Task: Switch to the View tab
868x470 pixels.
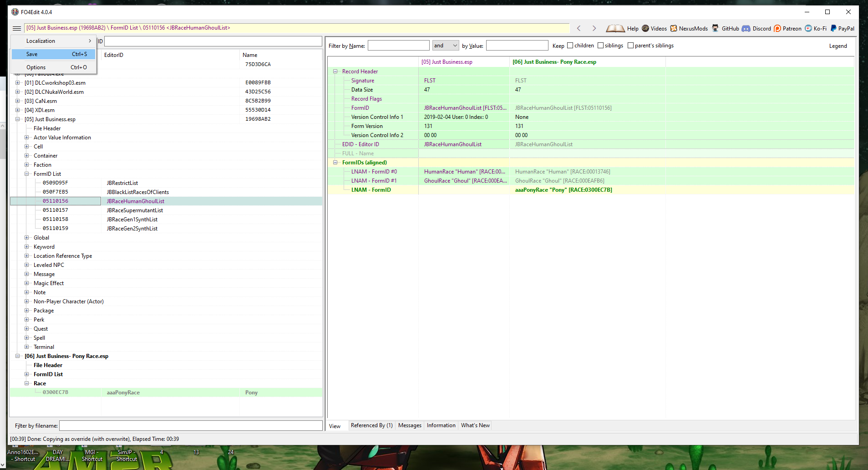Action: click(x=335, y=426)
